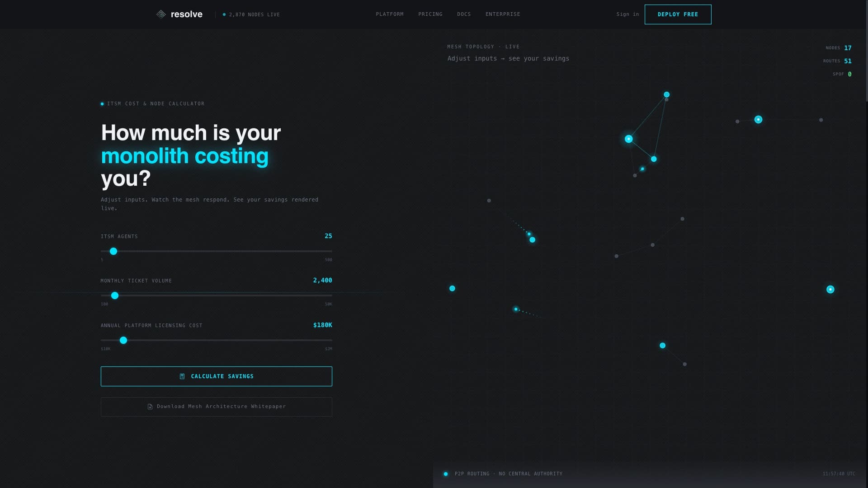Click the DEPLOY FREE button
This screenshot has width=868, height=488.
678,14
